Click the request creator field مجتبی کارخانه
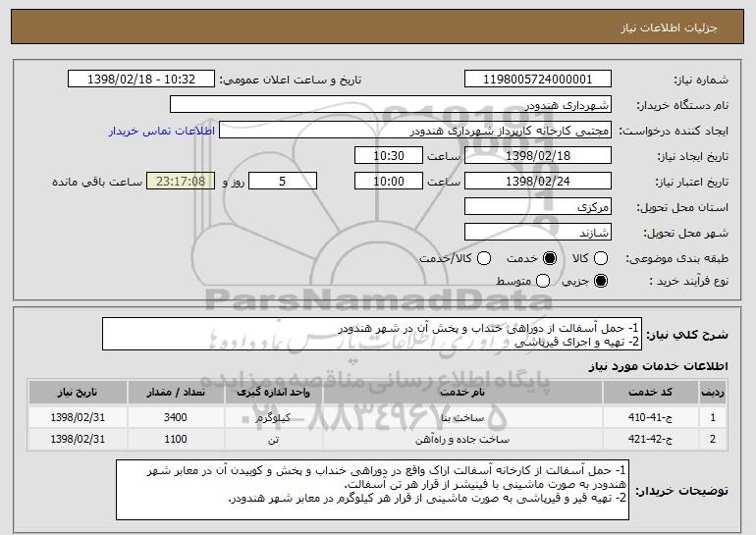This screenshot has height=535, width=756. pyautogui.click(x=415, y=131)
